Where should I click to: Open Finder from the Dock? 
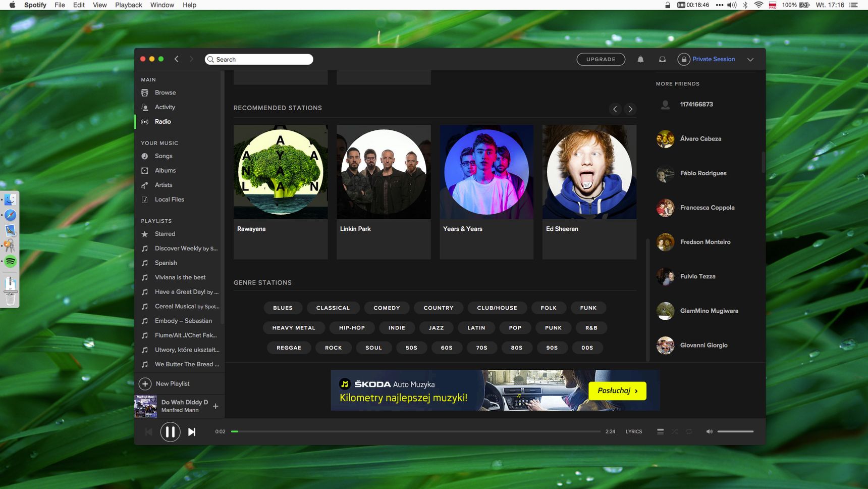[10, 200]
